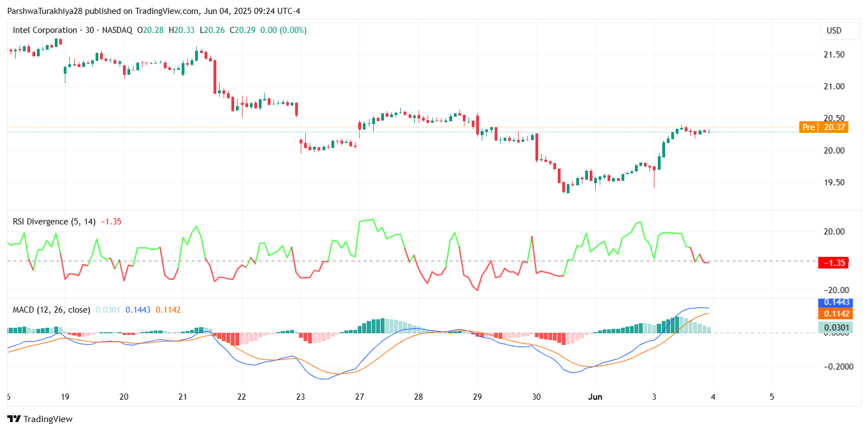This screenshot has height=431, width=868.
Task: Click the MACD 0.1142 legend value
Action: 168,309
